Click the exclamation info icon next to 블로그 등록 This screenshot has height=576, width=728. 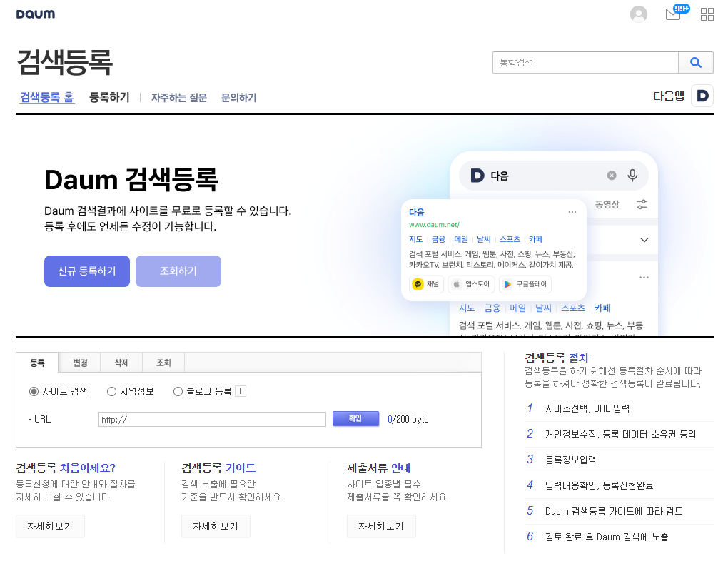pos(240,391)
